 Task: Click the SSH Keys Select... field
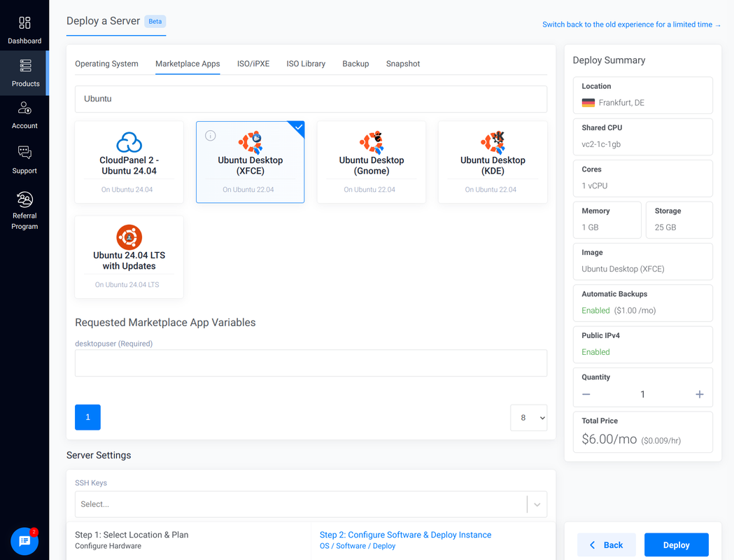(311, 504)
